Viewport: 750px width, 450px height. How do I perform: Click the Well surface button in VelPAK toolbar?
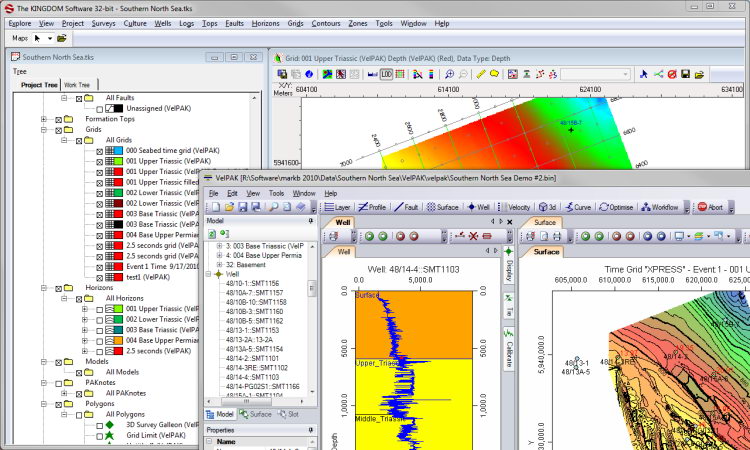477,207
